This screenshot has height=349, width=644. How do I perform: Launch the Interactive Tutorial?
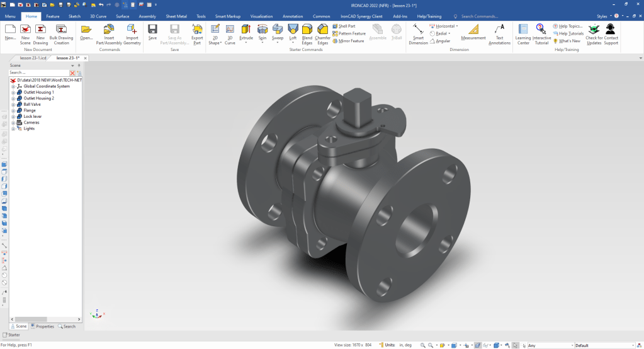[541, 29]
